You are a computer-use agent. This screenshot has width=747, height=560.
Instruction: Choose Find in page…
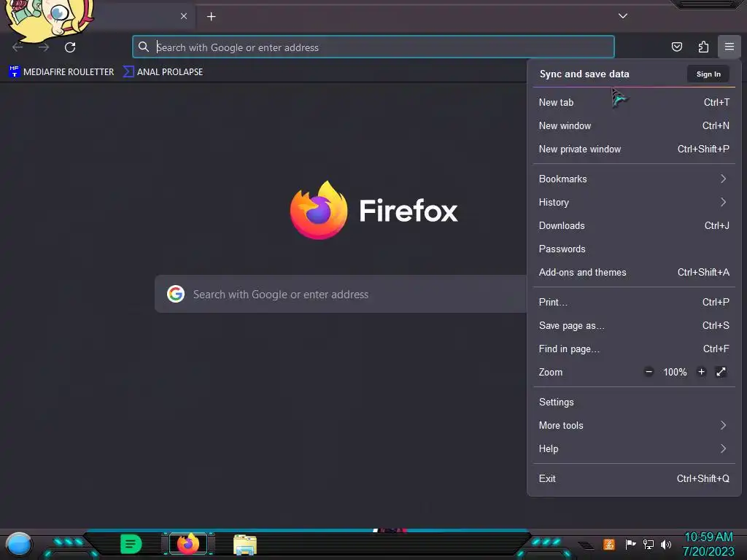coord(634,349)
